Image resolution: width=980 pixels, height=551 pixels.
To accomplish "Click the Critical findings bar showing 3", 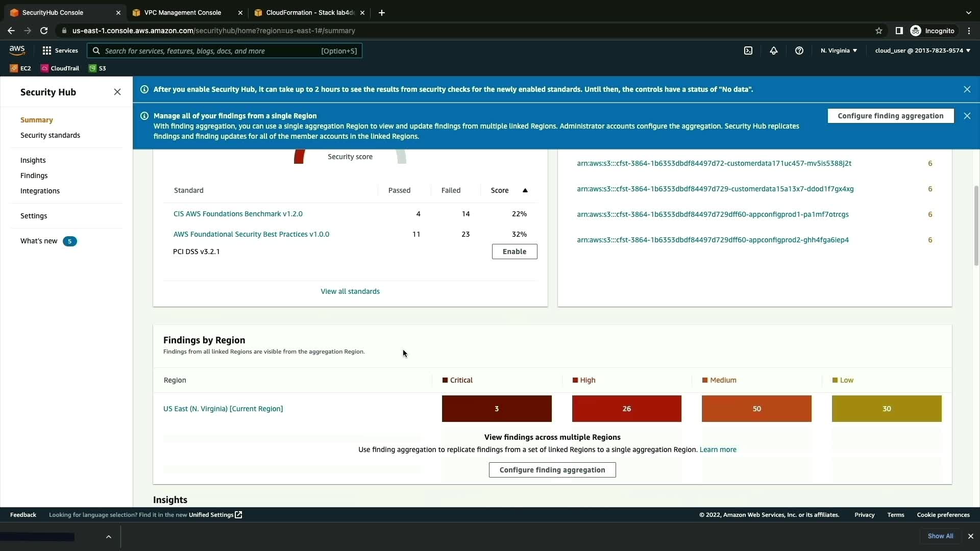I will click(496, 409).
